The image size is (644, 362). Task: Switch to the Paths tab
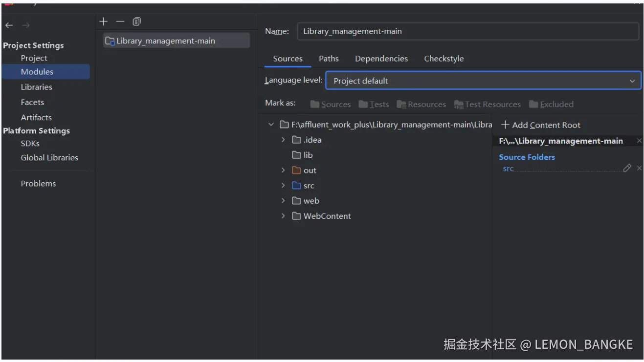point(329,59)
